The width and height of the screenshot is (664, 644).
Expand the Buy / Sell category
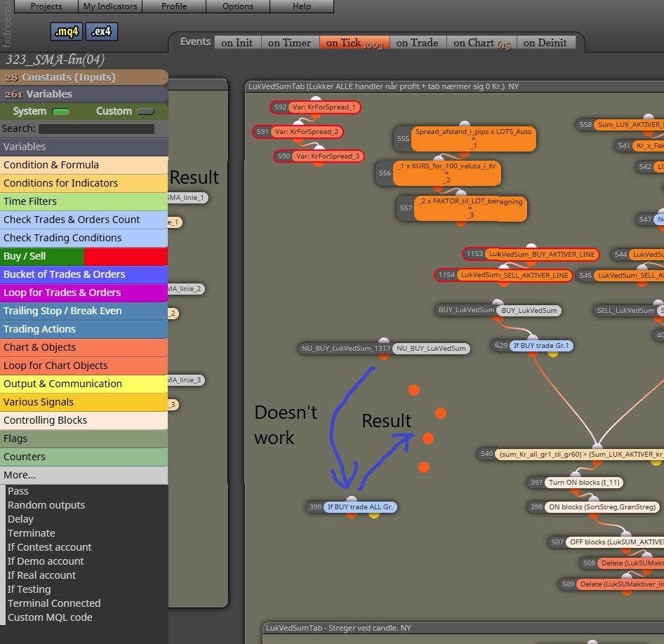[84, 256]
